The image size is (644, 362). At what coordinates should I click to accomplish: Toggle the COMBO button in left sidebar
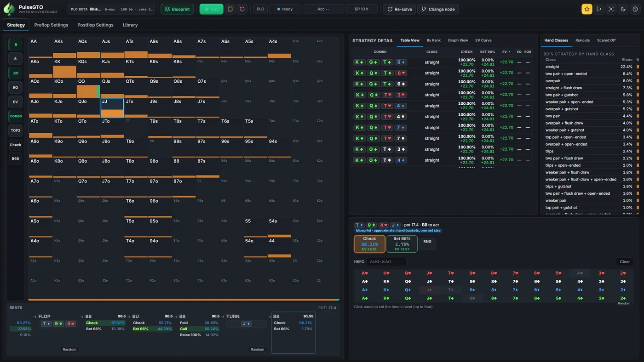(16, 116)
